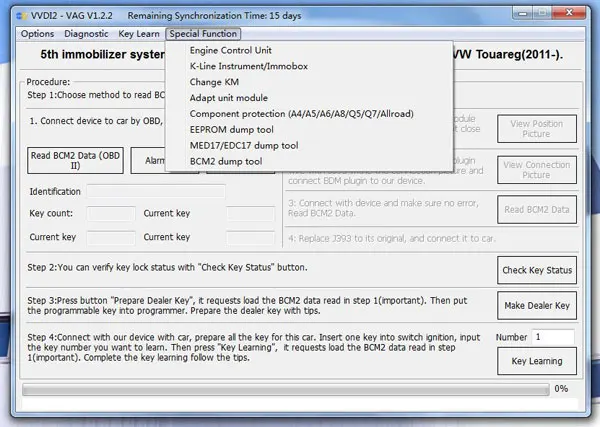Click the VVDI2 app icon in title bar

pyautogui.click(x=22, y=16)
